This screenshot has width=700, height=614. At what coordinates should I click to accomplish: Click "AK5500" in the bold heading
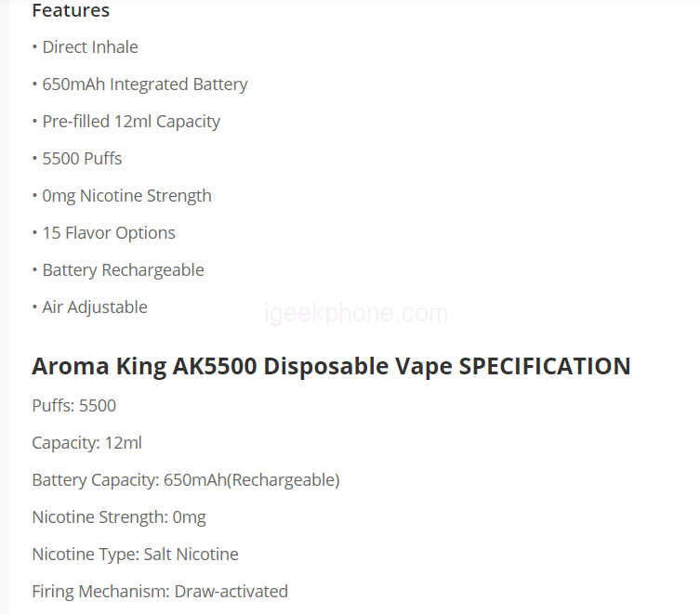pyautogui.click(x=214, y=366)
